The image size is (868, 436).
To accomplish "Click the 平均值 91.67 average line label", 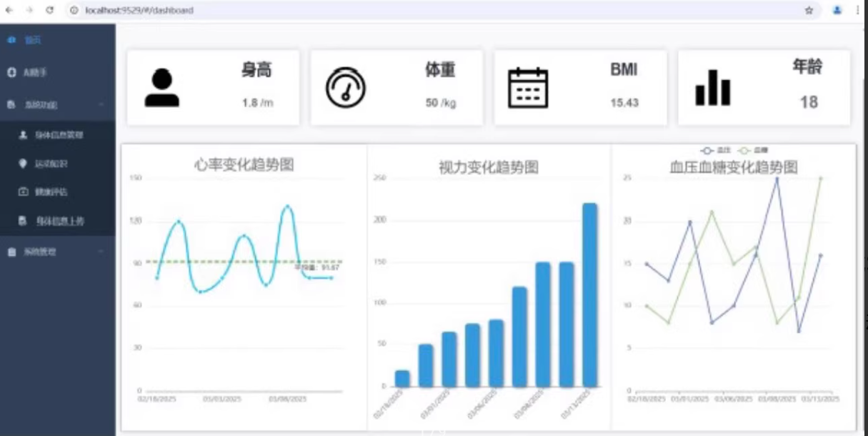I will click(318, 268).
